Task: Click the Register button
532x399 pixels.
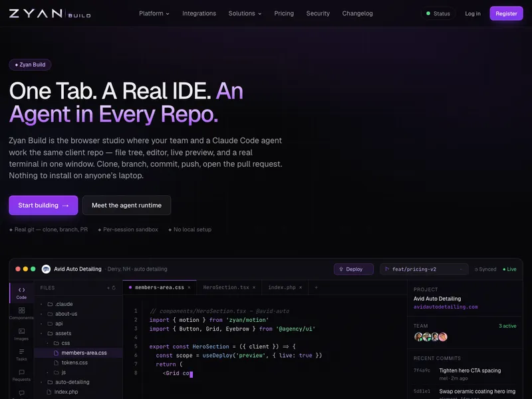Action: click(506, 13)
